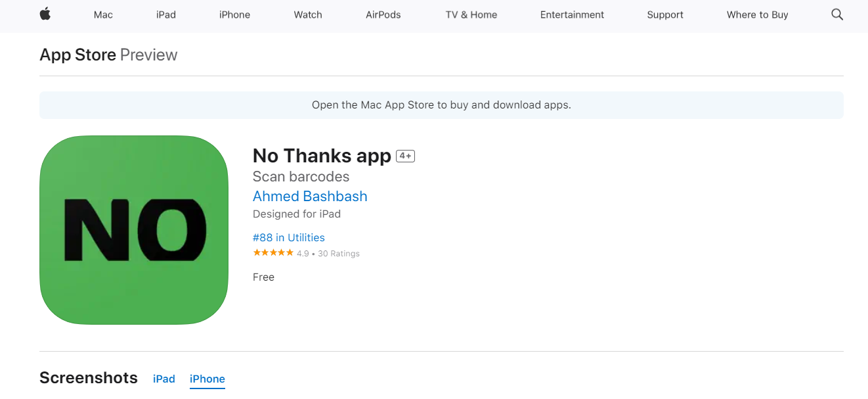Switch to iPad screenshots tab
The image size is (868, 399).
164,379
